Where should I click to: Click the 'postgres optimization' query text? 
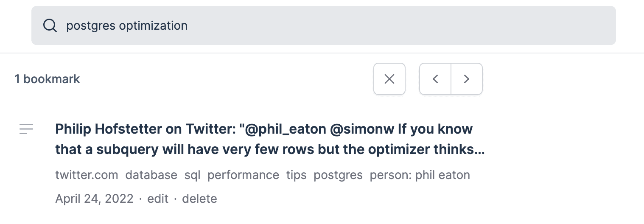click(127, 26)
